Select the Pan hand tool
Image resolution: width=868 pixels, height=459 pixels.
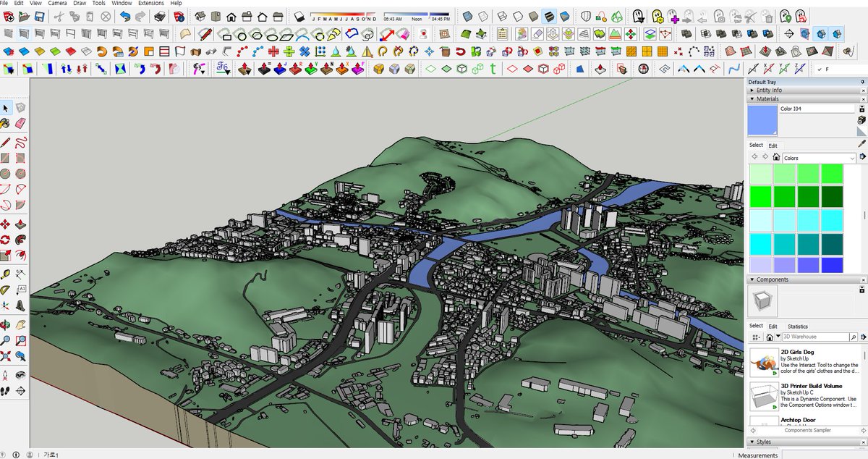point(21,324)
